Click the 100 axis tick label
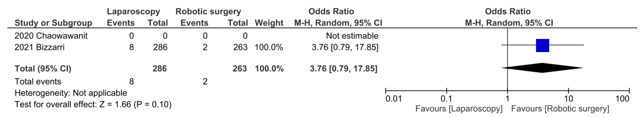This screenshot has height=118, width=644. point(622,99)
